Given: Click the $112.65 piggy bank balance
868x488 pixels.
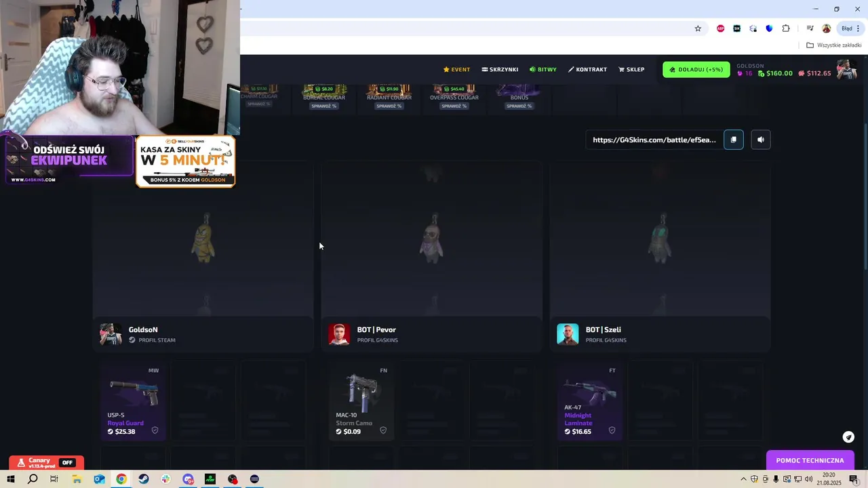Looking at the screenshot, I should tap(814, 73).
